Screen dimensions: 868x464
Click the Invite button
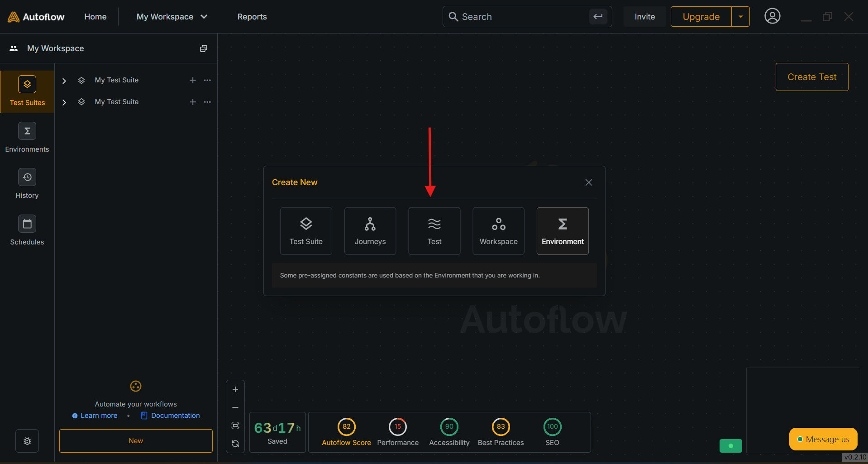pyautogui.click(x=644, y=17)
